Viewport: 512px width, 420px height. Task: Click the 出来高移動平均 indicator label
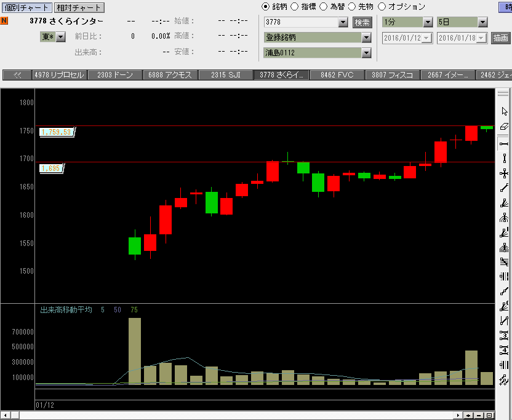coord(66,310)
